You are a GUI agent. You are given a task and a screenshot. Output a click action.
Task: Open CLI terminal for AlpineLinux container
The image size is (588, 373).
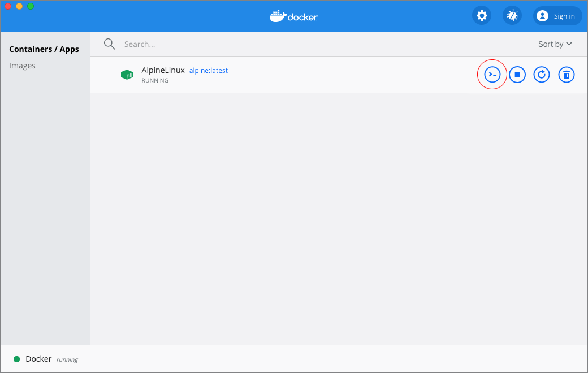492,75
